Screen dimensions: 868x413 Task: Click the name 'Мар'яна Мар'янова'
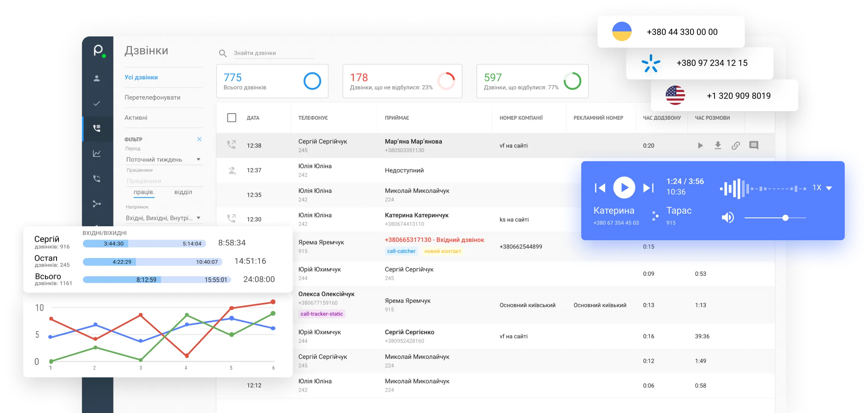413,141
